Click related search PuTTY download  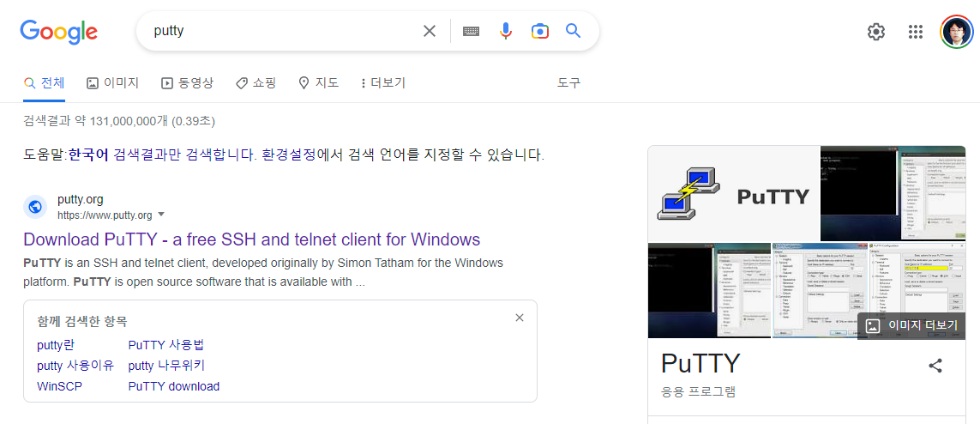tap(174, 386)
